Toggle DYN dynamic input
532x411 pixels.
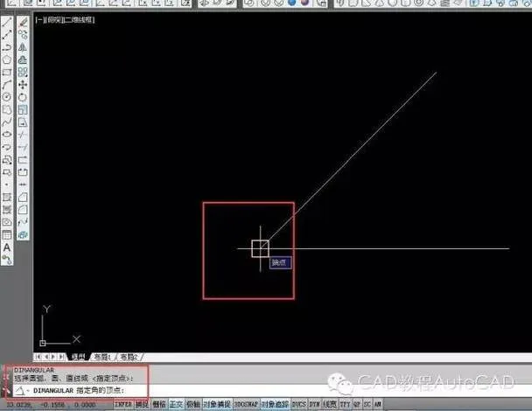pyautogui.click(x=314, y=404)
